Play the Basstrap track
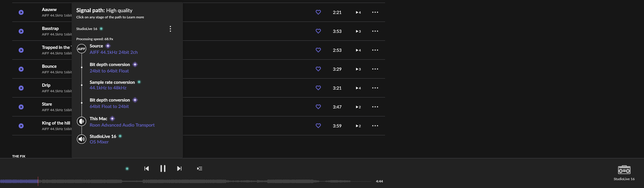644x188 pixels. click(x=21, y=31)
